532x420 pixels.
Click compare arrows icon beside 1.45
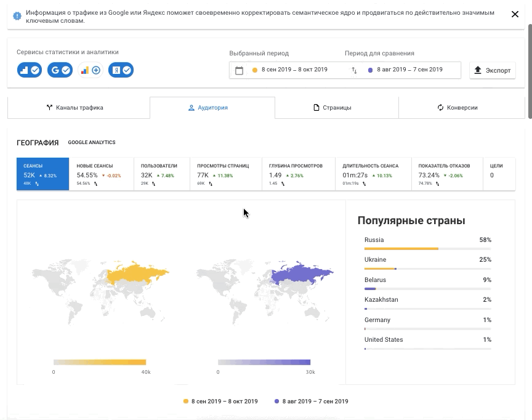click(x=283, y=184)
